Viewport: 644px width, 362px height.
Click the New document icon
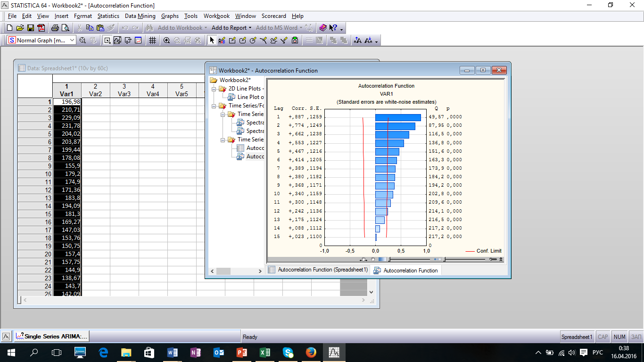click(9, 28)
